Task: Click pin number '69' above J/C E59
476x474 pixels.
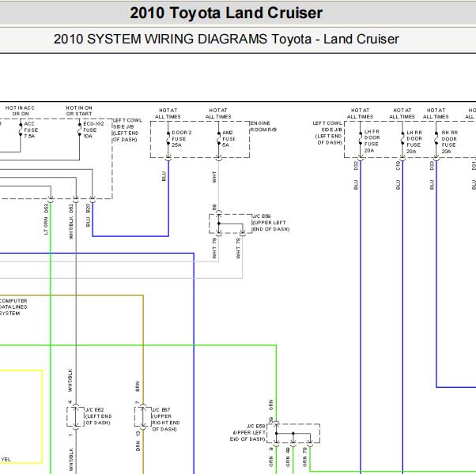Action: [x=214, y=208]
